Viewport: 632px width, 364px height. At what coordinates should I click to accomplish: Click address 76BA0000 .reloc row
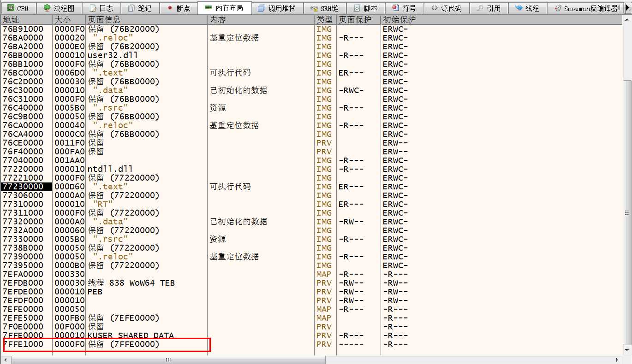click(x=23, y=38)
